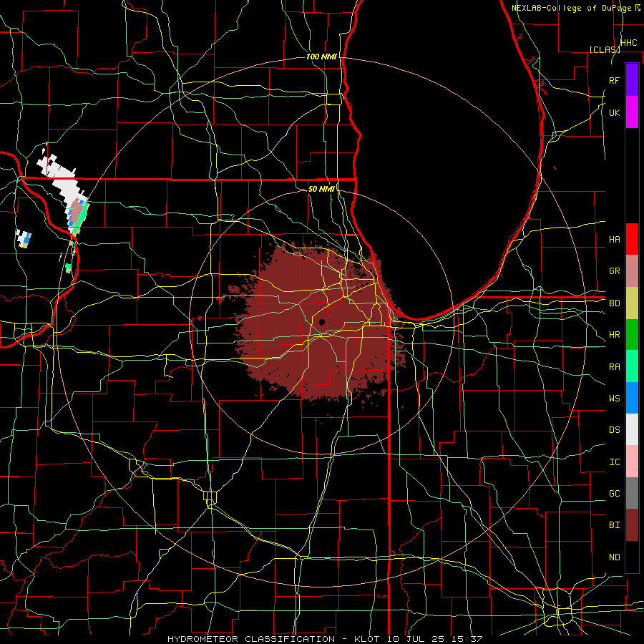Select the IC light pink legend swatch

coord(632,462)
